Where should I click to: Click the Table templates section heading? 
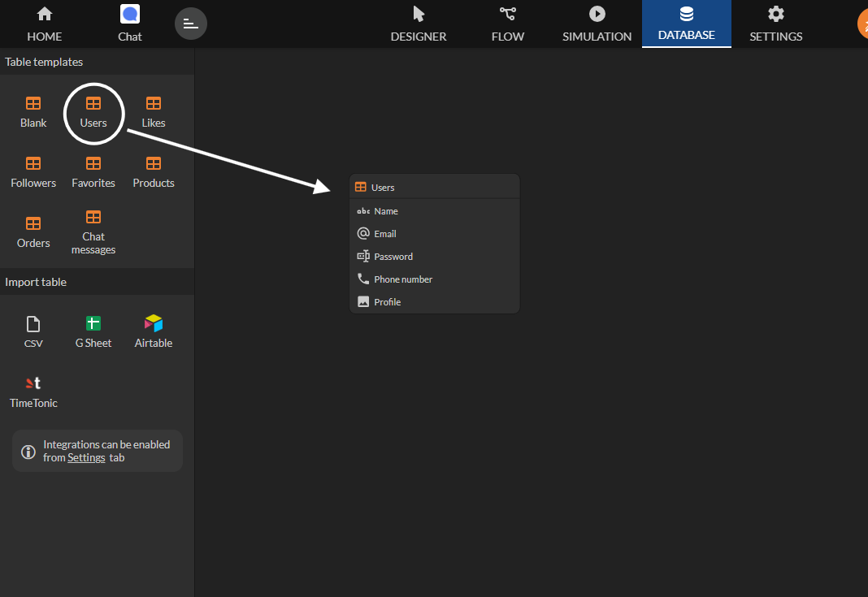(x=44, y=62)
